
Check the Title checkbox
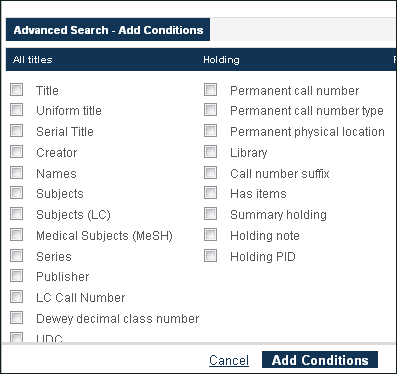16,90
